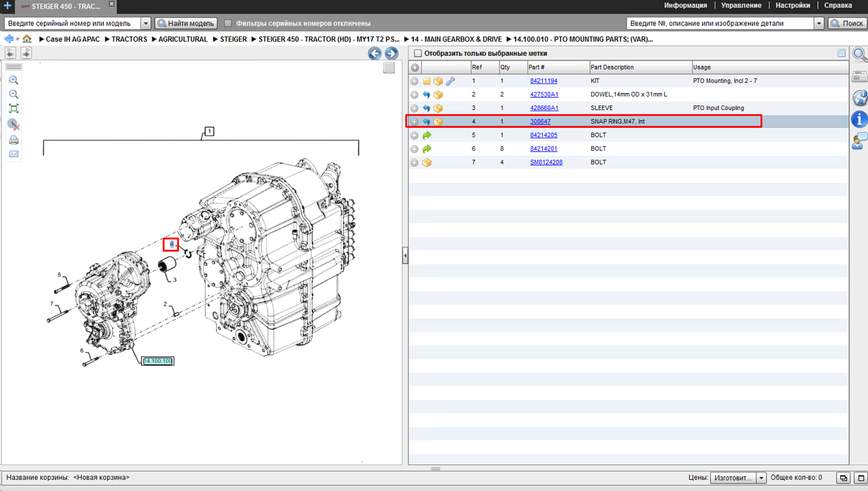Open breadcrumb 14 - MAIN GEARBOX & DRIVE
868x491 pixels.
(456, 39)
